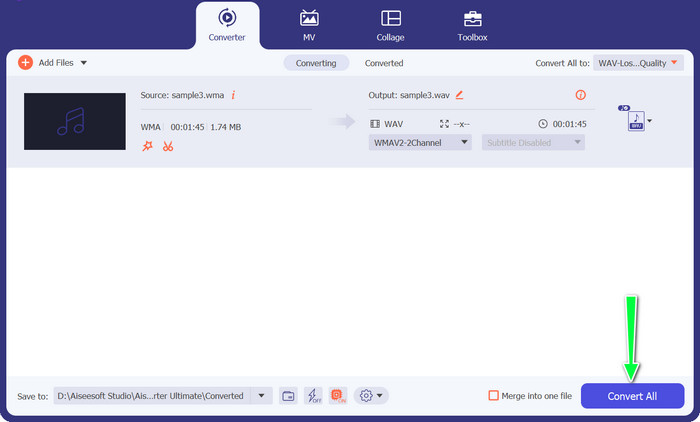Image resolution: width=700 pixels, height=422 pixels.
Task: Click the 1.74 MB file size text
Action: click(x=225, y=127)
